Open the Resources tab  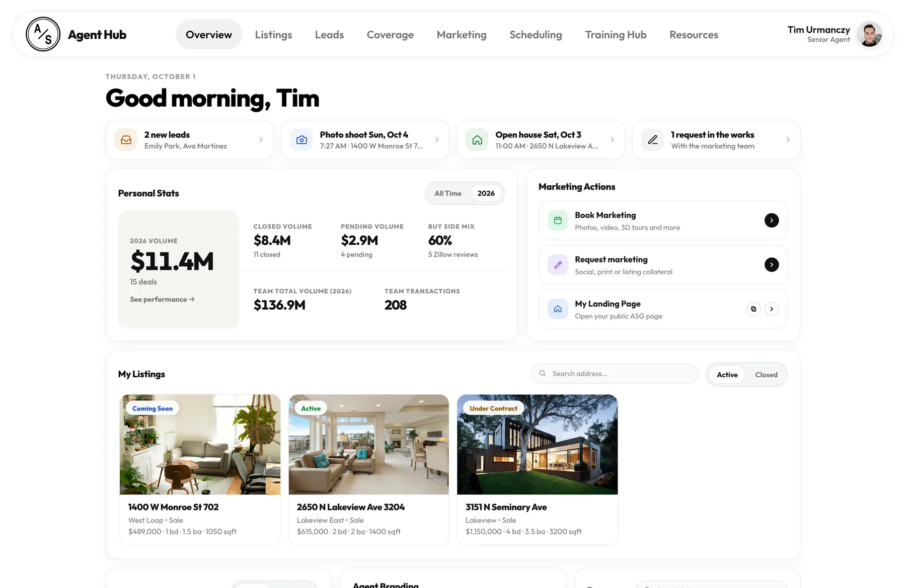point(694,35)
